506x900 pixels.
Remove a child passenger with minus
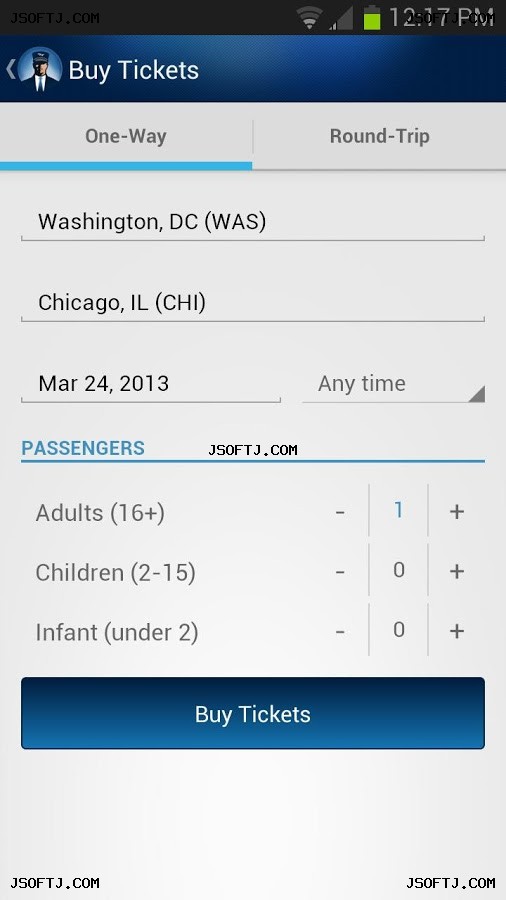(340, 571)
